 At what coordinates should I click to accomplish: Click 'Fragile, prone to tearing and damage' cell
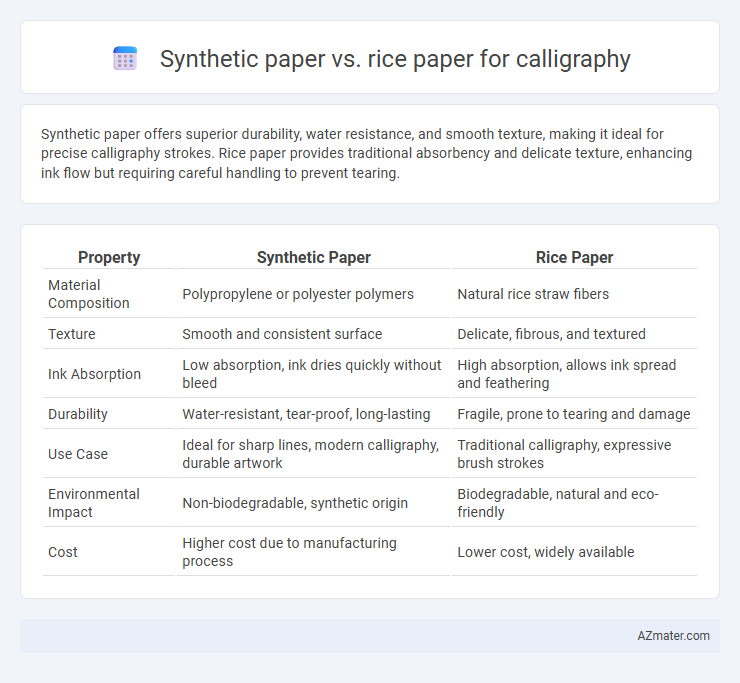(x=573, y=414)
